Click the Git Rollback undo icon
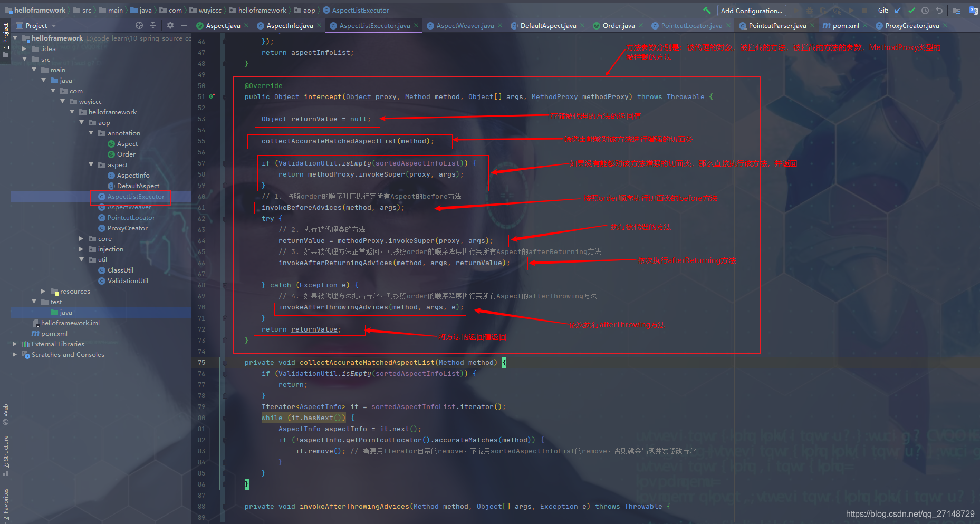 click(939, 11)
